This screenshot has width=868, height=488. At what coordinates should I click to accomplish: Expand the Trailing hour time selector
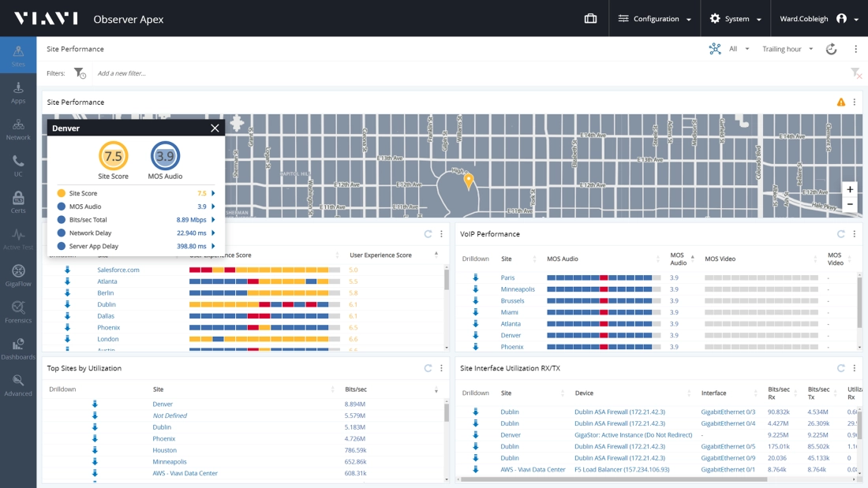(x=787, y=49)
